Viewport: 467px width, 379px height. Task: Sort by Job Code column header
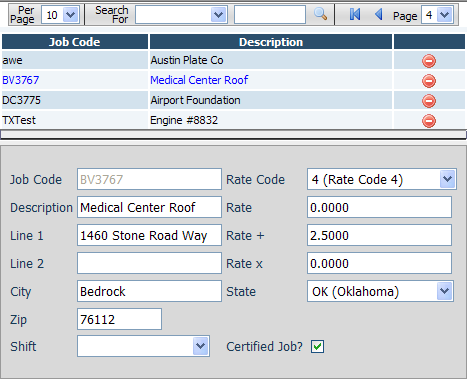pyautogui.click(x=75, y=42)
